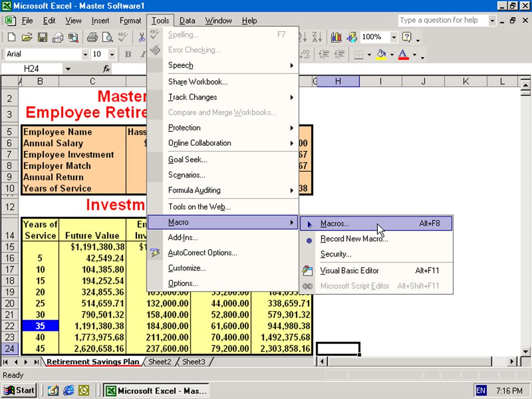Select row 22 header
Screen dimensions: 532x399
point(9,326)
